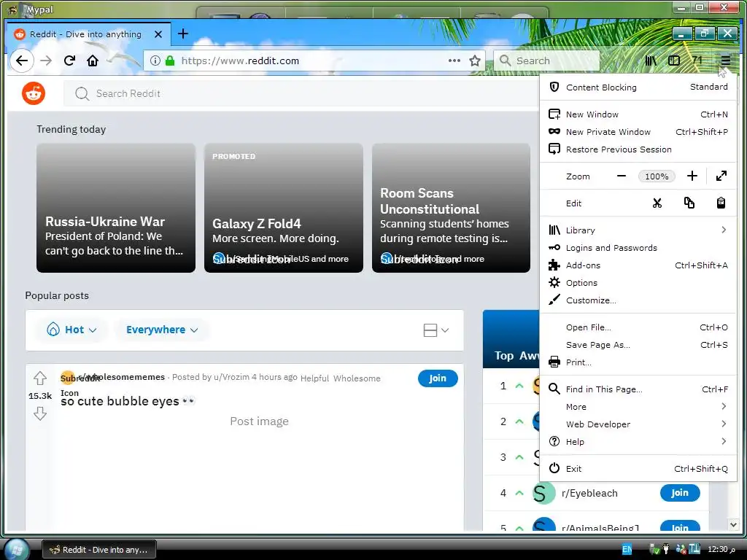This screenshot has width=747, height=560.
Task: Open Add-ons manager
Action: pyautogui.click(x=638, y=265)
